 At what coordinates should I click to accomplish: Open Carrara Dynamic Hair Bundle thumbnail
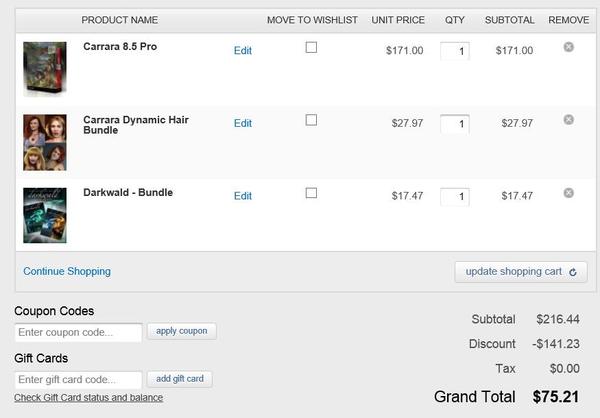click(x=45, y=142)
